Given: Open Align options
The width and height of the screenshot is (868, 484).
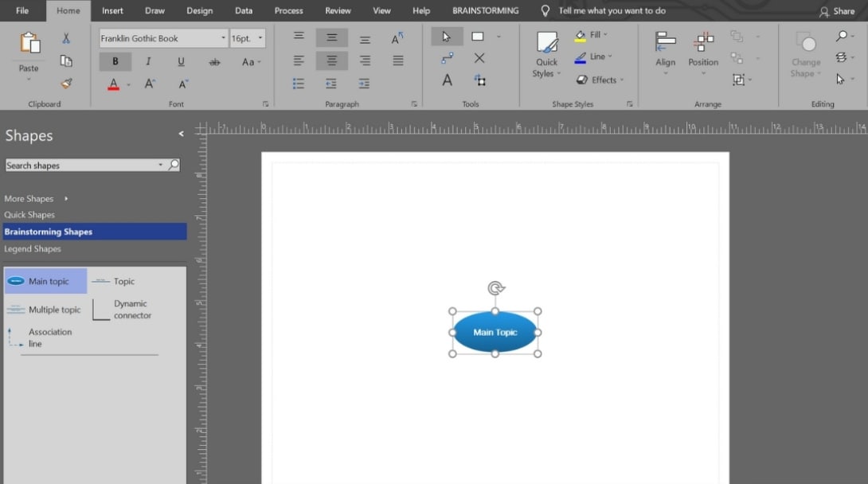Looking at the screenshot, I should point(666,53).
